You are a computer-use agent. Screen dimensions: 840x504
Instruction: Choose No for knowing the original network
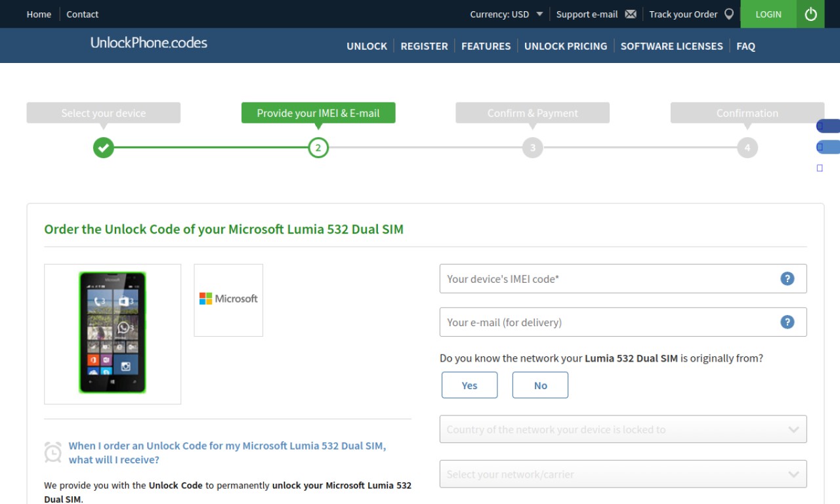tap(540, 385)
